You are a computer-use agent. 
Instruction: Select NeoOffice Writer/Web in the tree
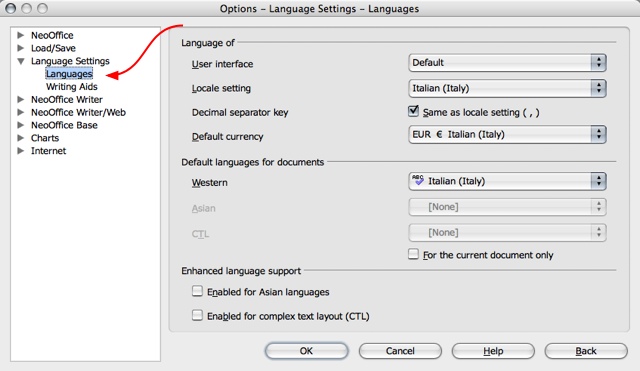point(78,112)
